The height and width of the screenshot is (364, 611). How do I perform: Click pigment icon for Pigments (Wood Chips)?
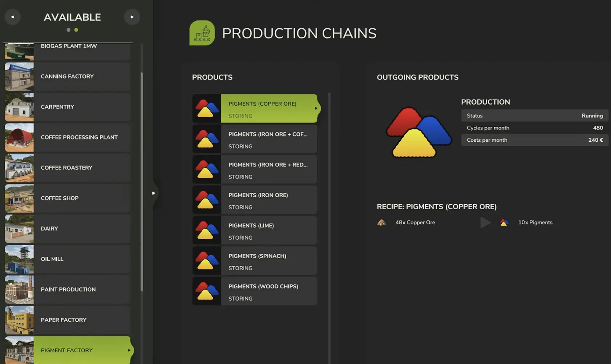(207, 291)
